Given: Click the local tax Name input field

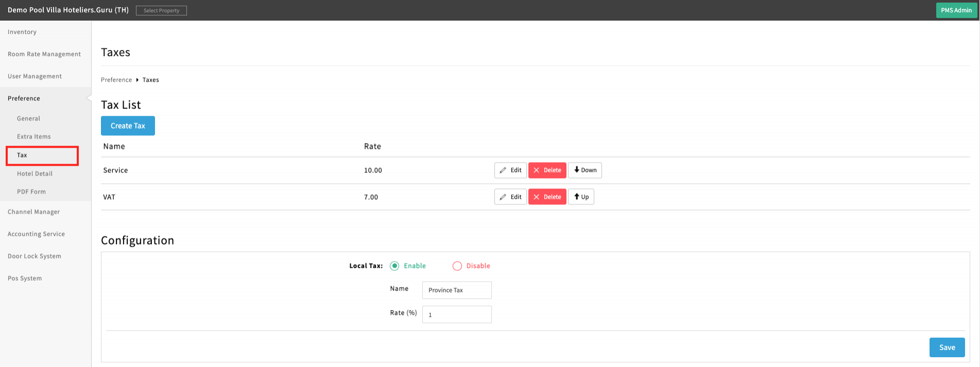Looking at the screenshot, I should [x=457, y=290].
